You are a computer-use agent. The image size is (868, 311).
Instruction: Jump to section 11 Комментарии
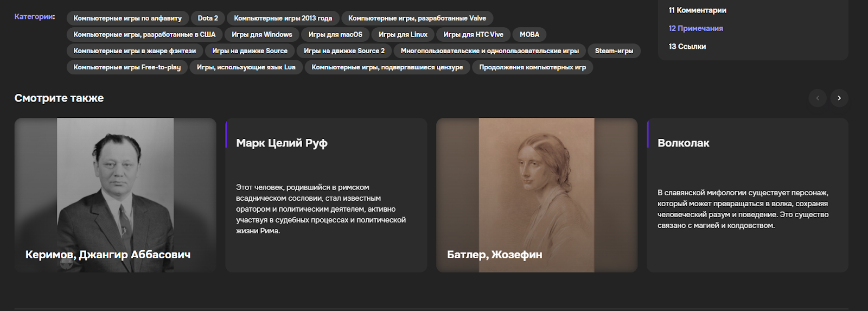[x=697, y=10]
